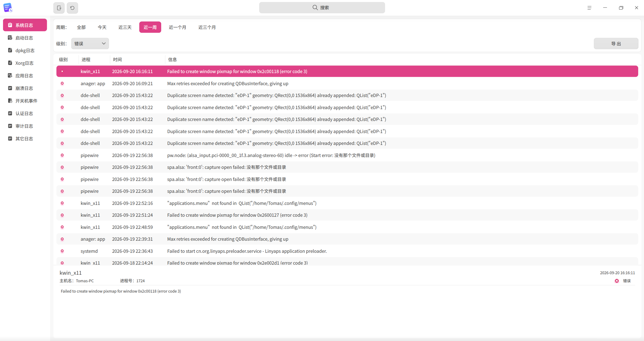Click the Xorg日志 sidebar icon
This screenshot has height=341, width=644.
(10, 63)
